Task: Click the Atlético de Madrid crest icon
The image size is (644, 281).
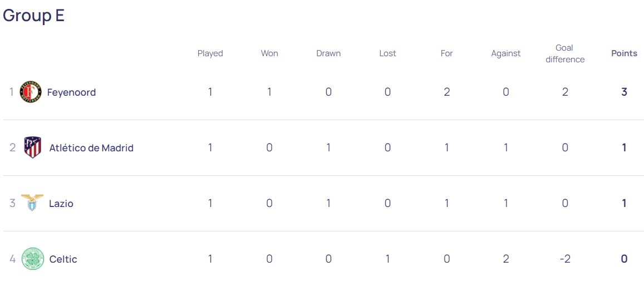Action: [x=33, y=147]
